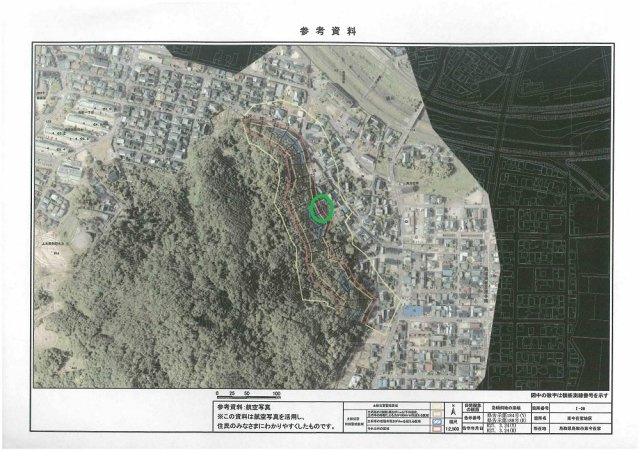Click the 所在地 label cell in the table
Image resolution: width=640 pixels, height=451 pixels.
[540, 429]
